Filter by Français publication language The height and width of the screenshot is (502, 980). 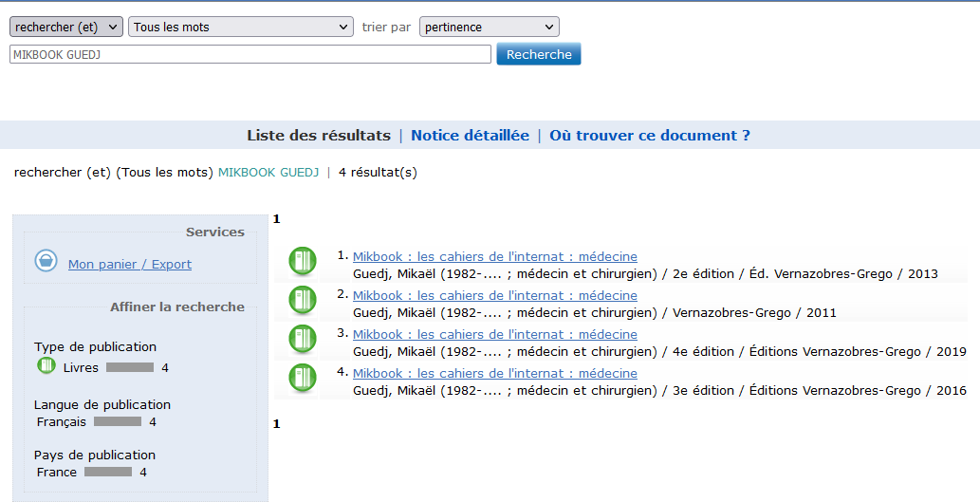click(x=62, y=422)
